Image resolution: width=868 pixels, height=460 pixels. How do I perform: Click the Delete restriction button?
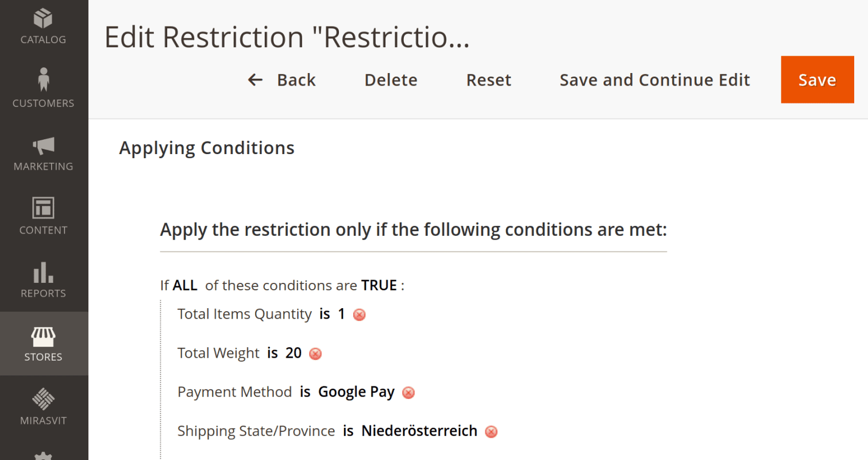391,80
